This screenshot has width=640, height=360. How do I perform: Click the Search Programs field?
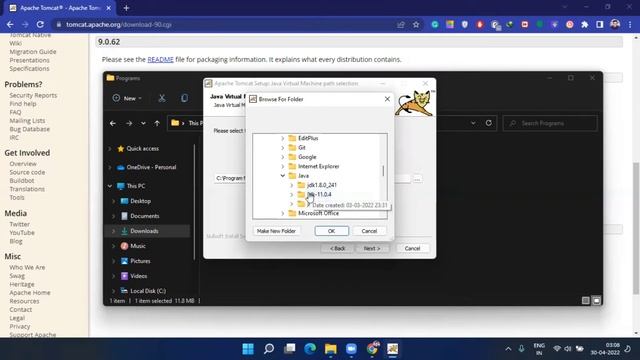(x=550, y=123)
